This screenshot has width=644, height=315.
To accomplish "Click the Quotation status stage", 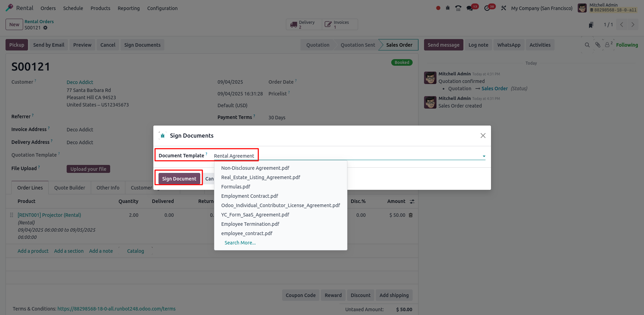I will tap(318, 45).
